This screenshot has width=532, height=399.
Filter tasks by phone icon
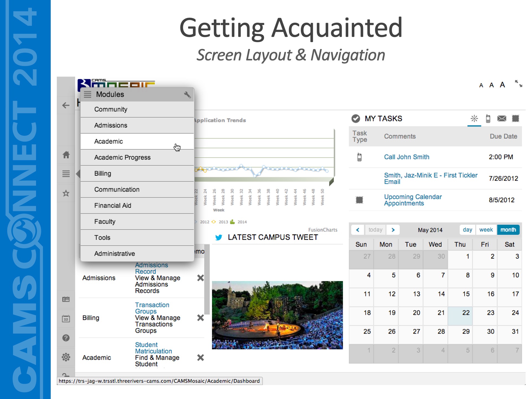(488, 119)
